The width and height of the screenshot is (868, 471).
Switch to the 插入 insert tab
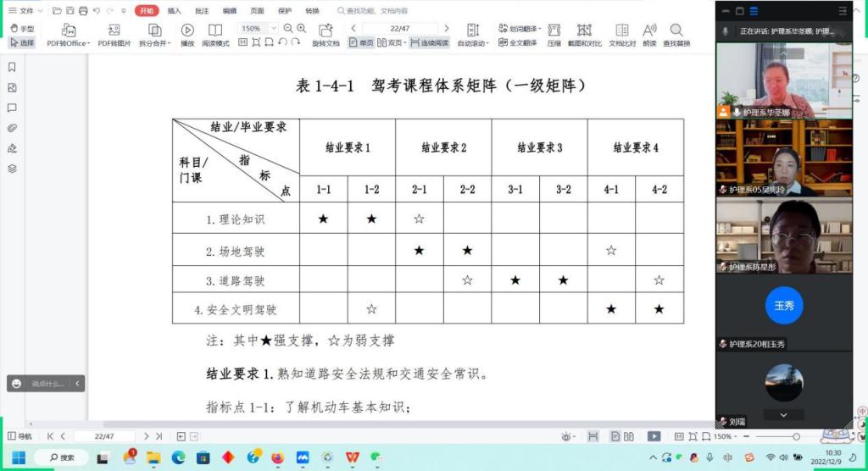click(174, 11)
